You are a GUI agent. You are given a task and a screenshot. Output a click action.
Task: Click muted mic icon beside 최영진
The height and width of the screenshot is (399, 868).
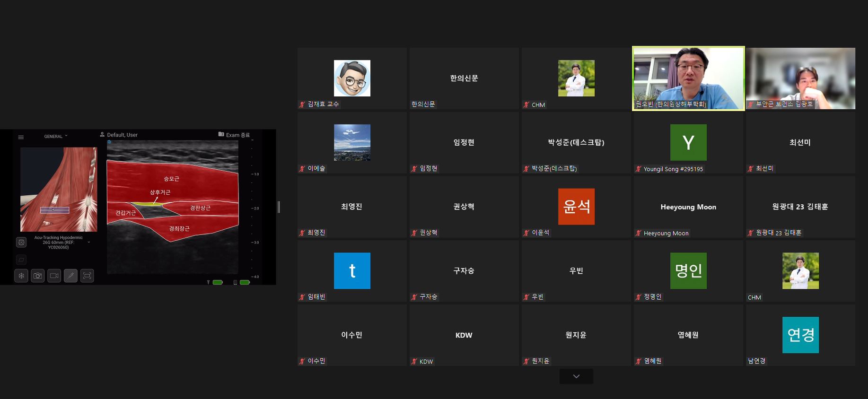point(302,233)
